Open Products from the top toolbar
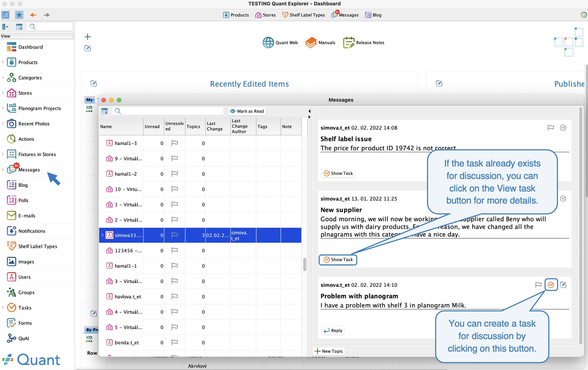The image size is (588, 370). (x=236, y=15)
